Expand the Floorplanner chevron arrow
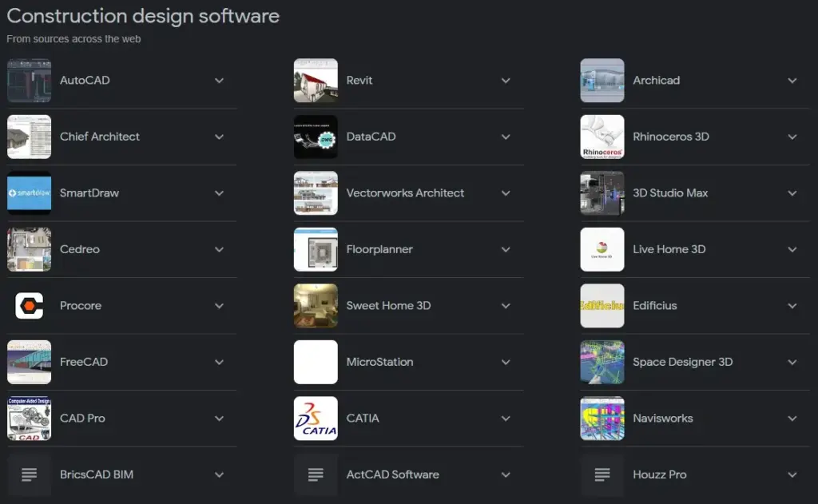 click(x=506, y=249)
